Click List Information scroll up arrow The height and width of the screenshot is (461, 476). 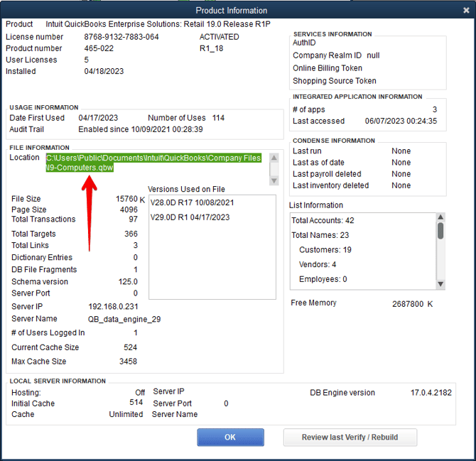point(440,218)
